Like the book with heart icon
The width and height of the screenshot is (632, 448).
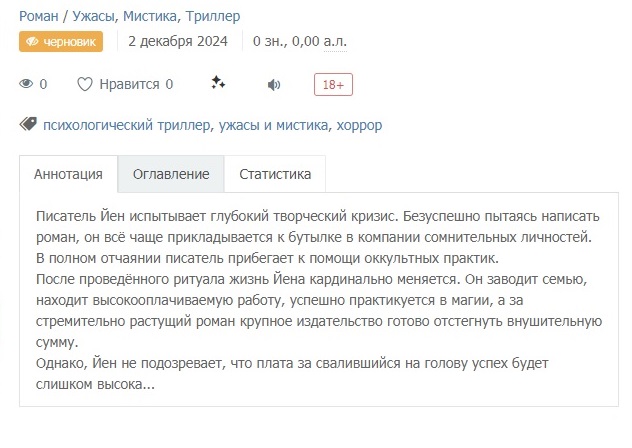pos(85,84)
